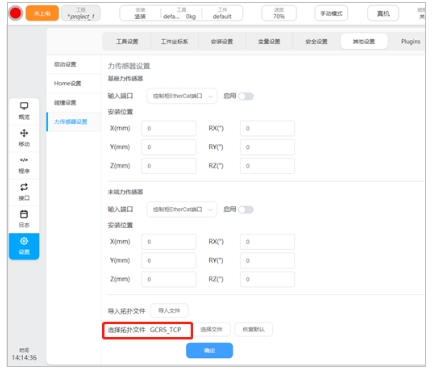Click the 力传感器设置 page heading

point(129,66)
